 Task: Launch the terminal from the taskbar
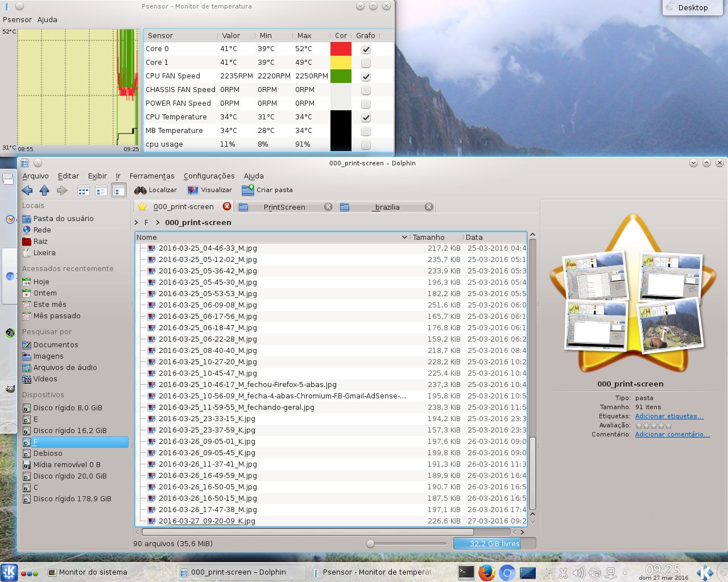(x=466, y=572)
